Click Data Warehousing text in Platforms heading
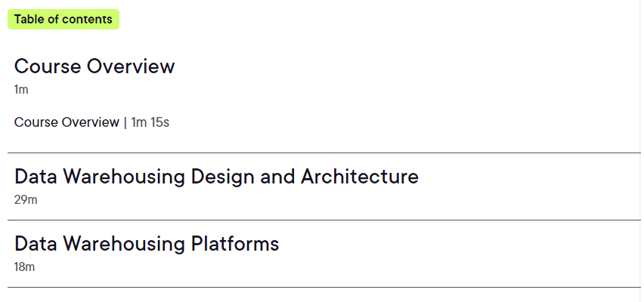 coord(100,244)
